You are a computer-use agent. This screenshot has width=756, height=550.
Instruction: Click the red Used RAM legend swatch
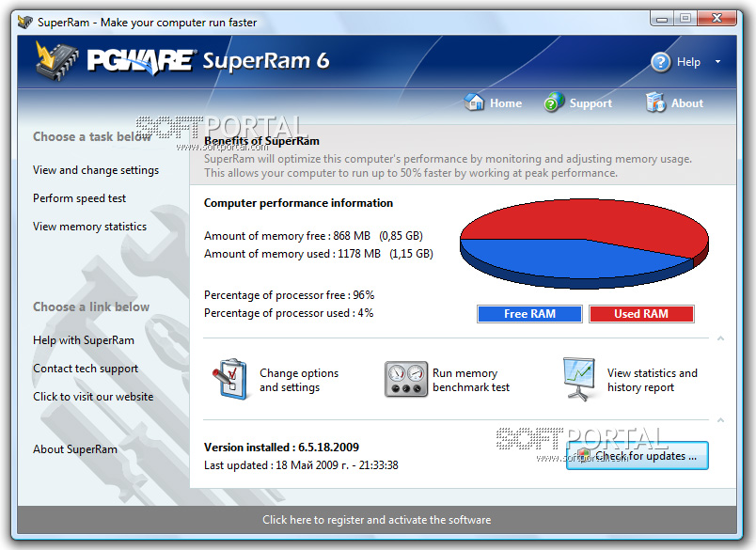[641, 314]
